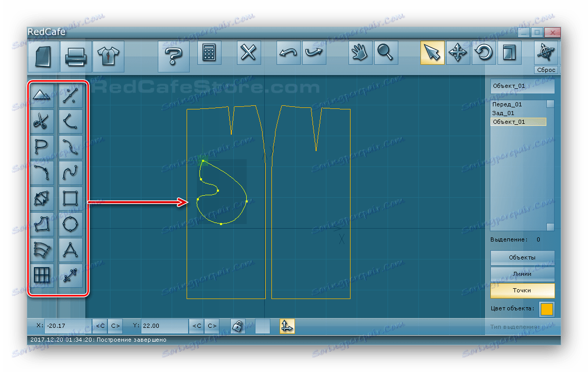Select the scissors cut tool
The width and height of the screenshot is (588, 372).
coord(41,121)
